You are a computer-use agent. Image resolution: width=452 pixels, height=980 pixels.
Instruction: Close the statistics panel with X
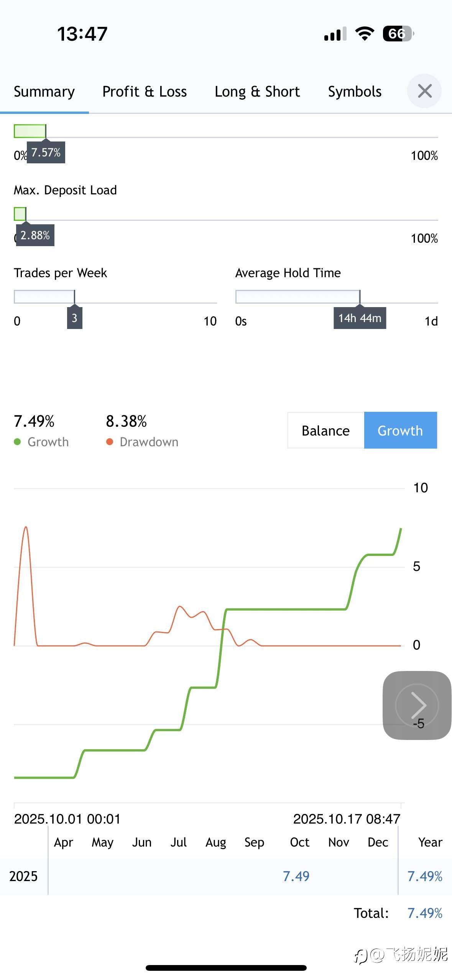424,91
